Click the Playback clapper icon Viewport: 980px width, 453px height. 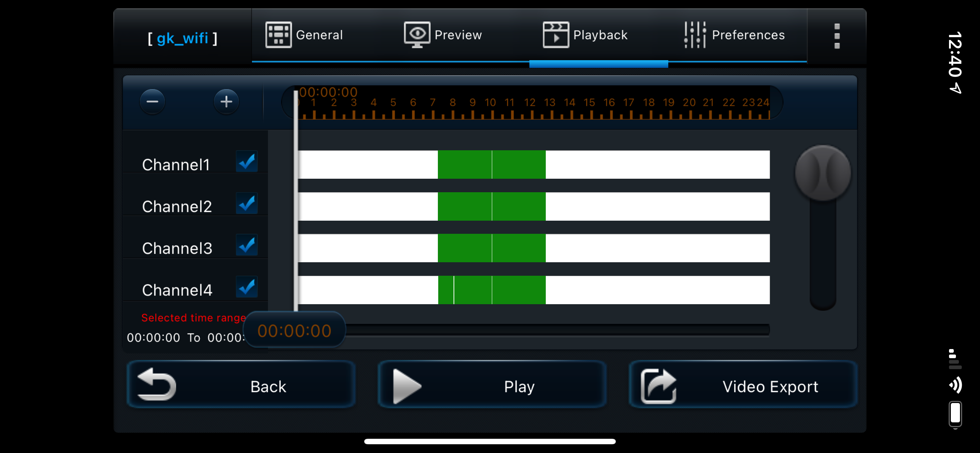(556, 35)
